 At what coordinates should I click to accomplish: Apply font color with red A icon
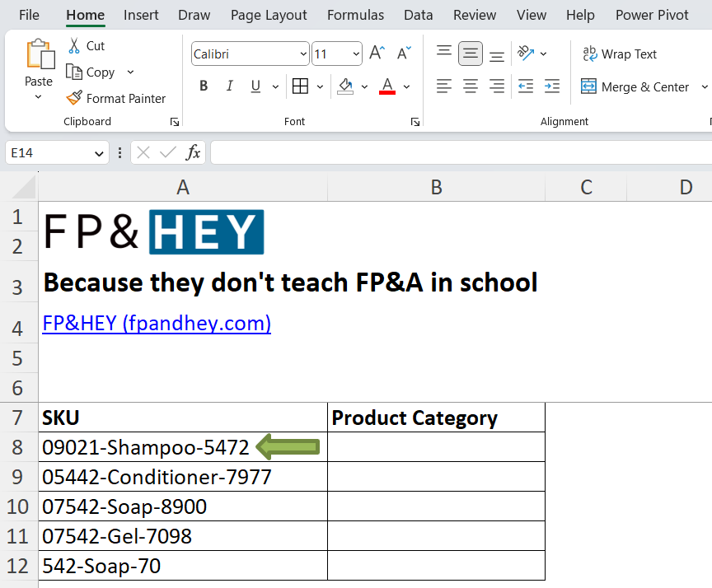pyautogui.click(x=387, y=86)
